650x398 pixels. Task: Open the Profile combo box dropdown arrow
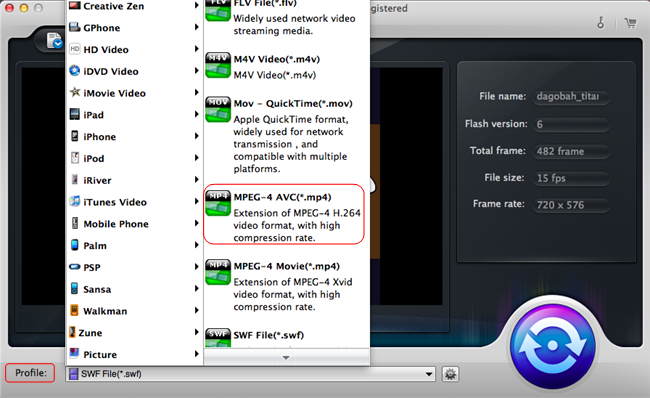(429, 374)
